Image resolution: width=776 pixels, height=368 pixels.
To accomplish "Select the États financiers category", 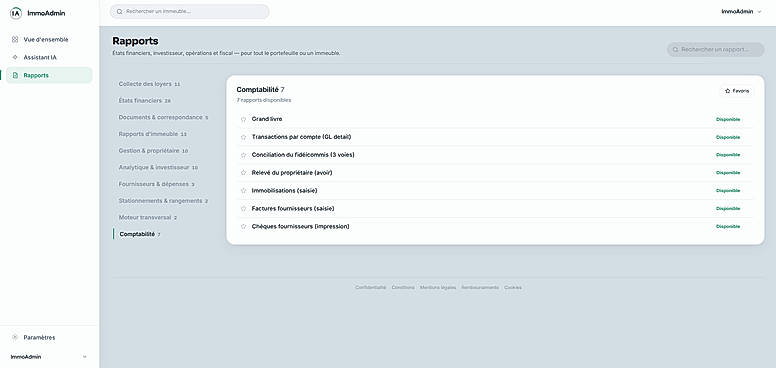I will 145,100.
